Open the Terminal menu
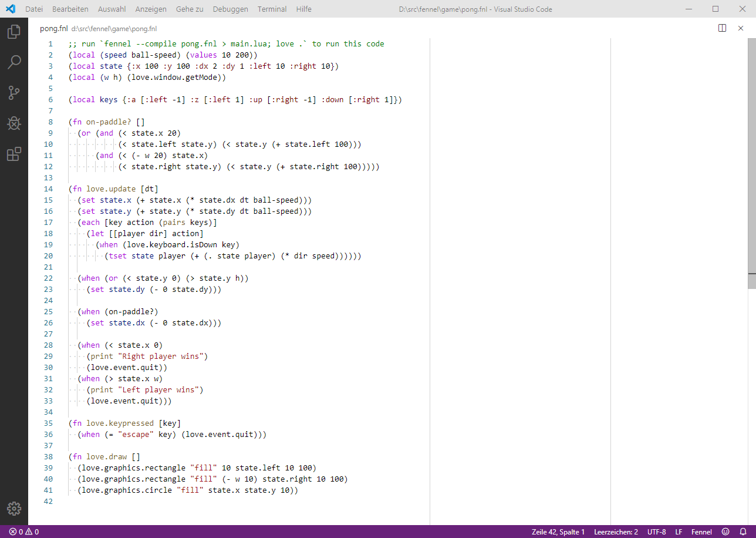 [272, 9]
